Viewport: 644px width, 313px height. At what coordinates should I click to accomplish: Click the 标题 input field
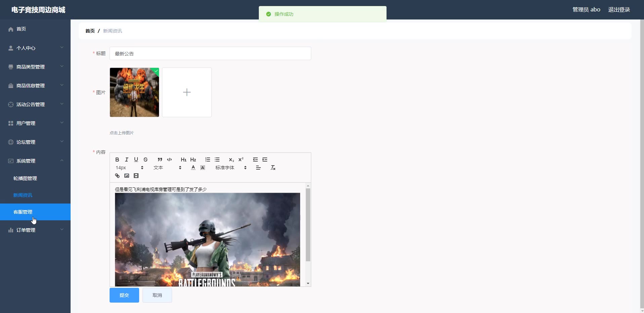210,53
